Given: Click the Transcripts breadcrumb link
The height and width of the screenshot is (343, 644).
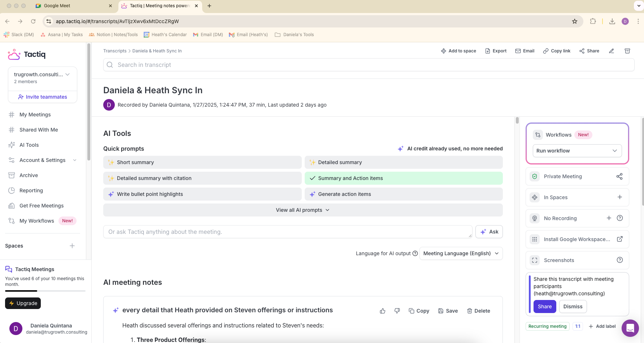Looking at the screenshot, I should click(115, 51).
